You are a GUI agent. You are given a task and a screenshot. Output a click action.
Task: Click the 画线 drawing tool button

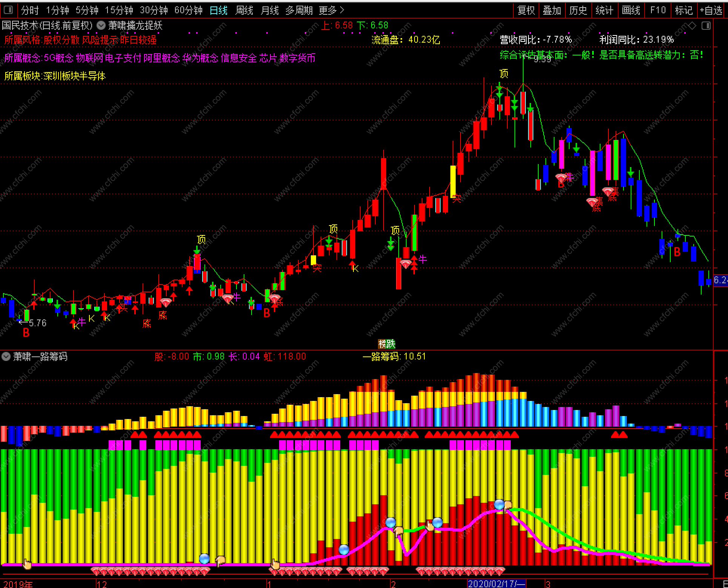click(631, 10)
